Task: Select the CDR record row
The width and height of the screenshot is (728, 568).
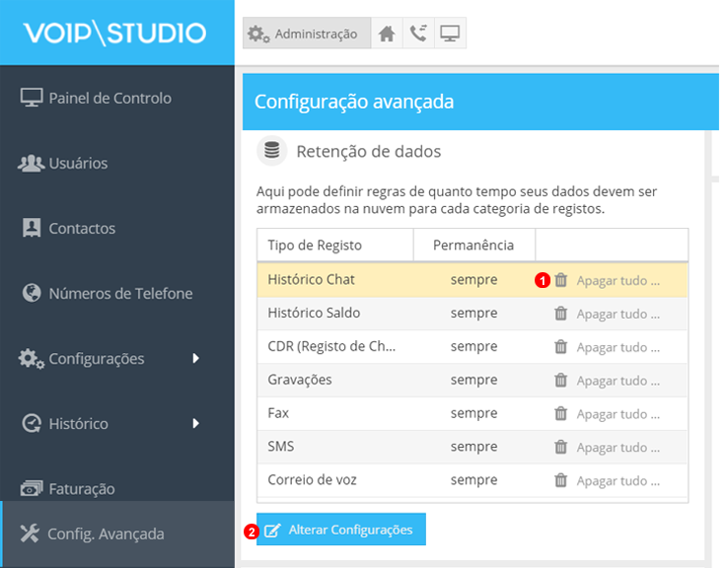Action: point(330,347)
